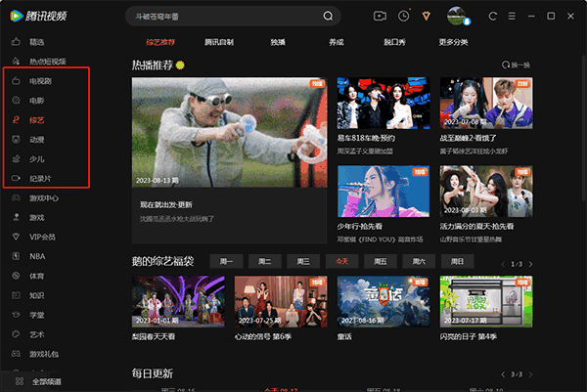Open 闪亮的日子 第4季 thumbnail

486,302
